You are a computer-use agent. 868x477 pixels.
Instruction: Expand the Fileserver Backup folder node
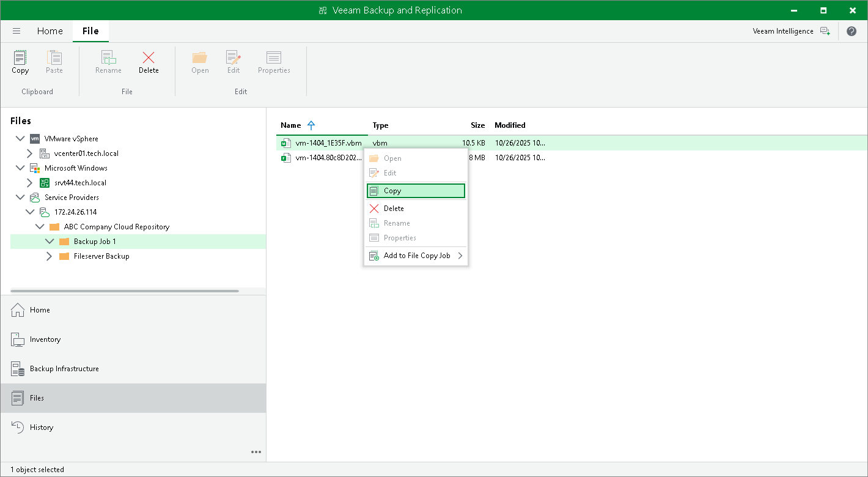(x=50, y=256)
